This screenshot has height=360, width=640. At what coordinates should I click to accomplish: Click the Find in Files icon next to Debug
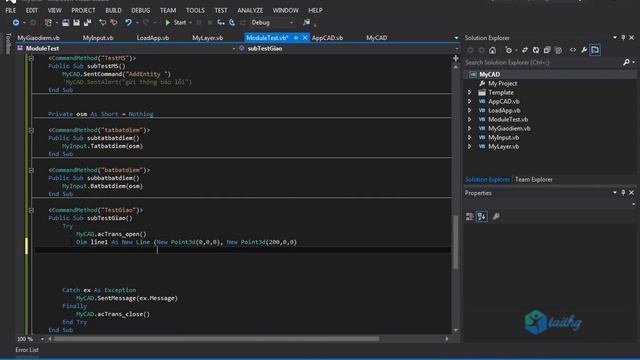[306, 23]
